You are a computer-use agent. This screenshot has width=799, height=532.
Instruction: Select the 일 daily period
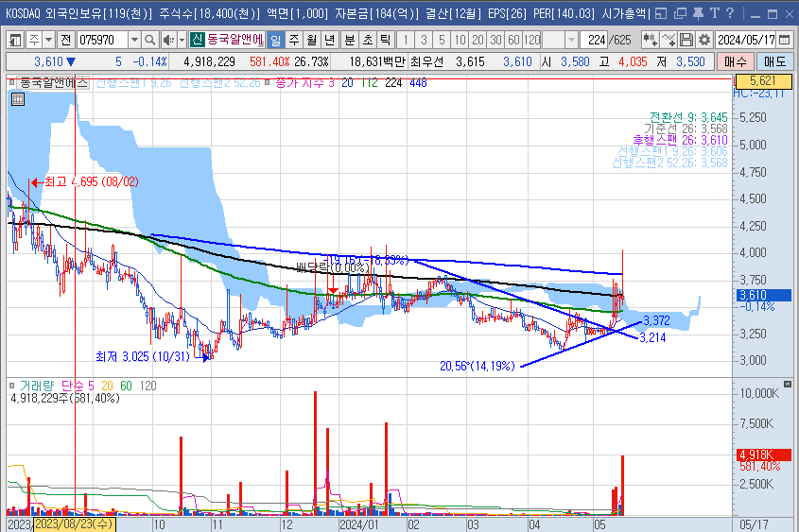pos(276,39)
